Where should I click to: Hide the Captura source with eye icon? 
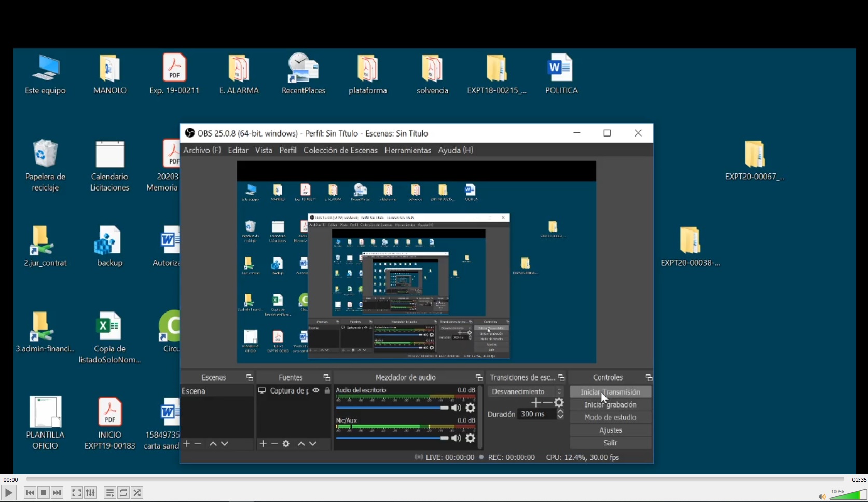pos(316,390)
